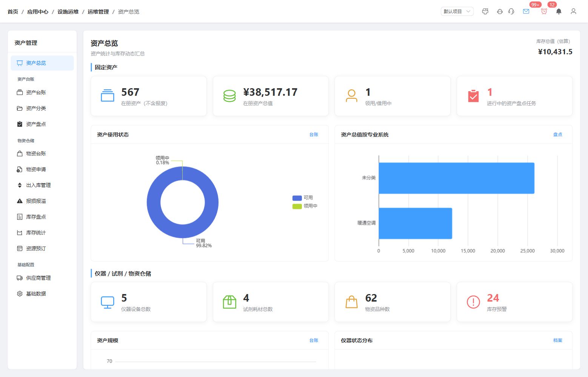Click the shopping bag icon for 物资品种数
Screen dimensions: 588x377
pyautogui.click(x=351, y=302)
